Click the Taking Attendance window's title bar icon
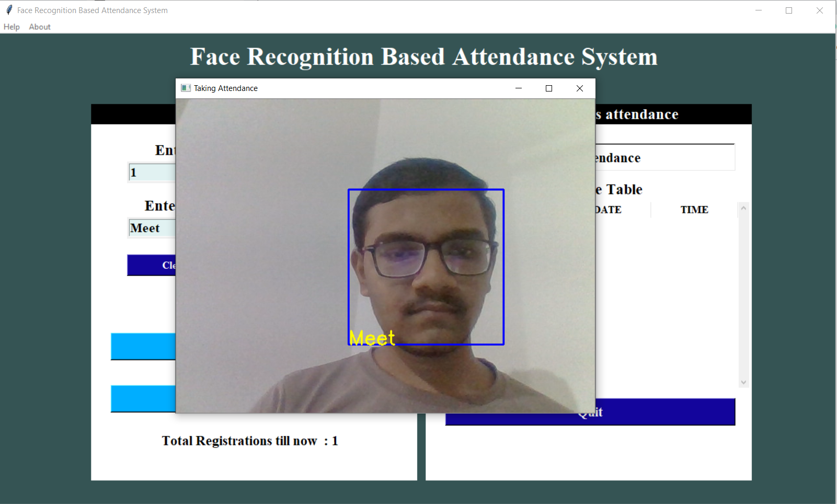This screenshot has height=504, width=837. tap(186, 88)
